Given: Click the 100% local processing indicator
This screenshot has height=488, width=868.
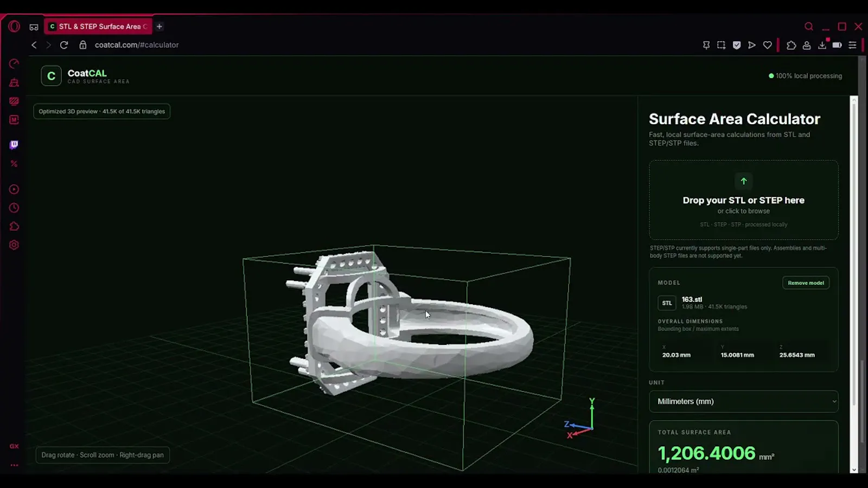Looking at the screenshot, I should click(805, 76).
